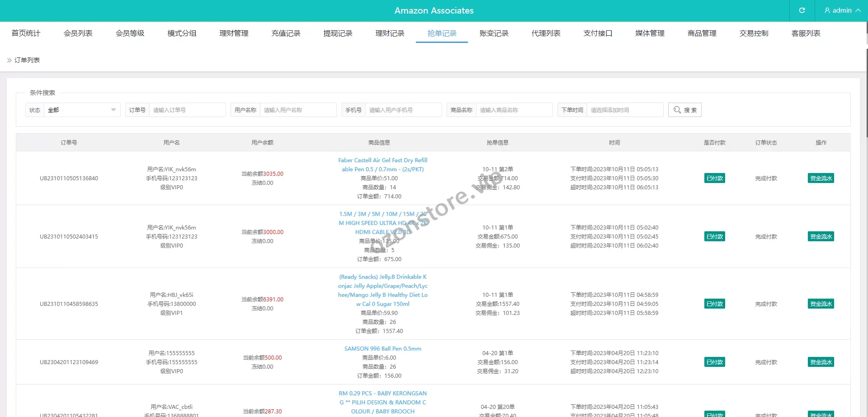Click the refresh icon in header
The height and width of the screenshot is (417, 868).
802,10
